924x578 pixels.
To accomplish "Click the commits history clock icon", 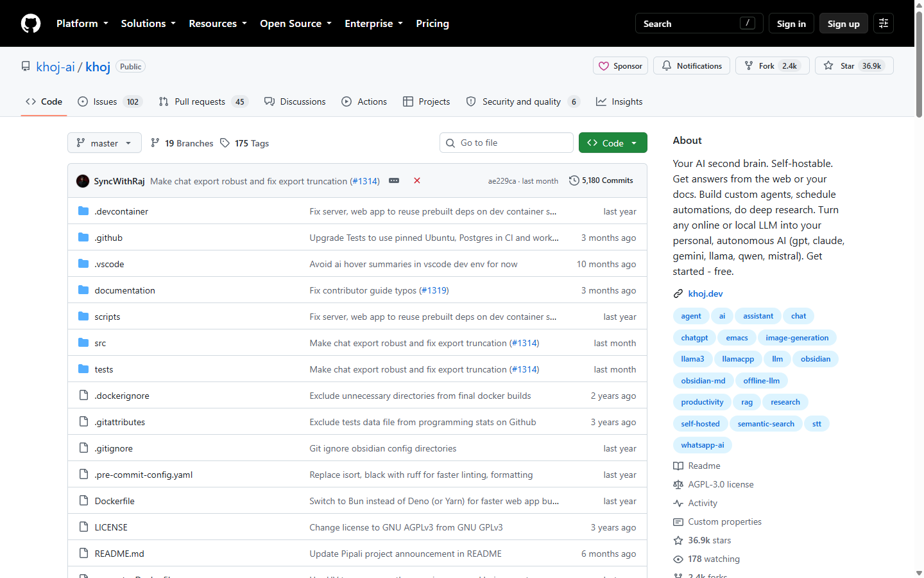I will [x=574, y=180].
